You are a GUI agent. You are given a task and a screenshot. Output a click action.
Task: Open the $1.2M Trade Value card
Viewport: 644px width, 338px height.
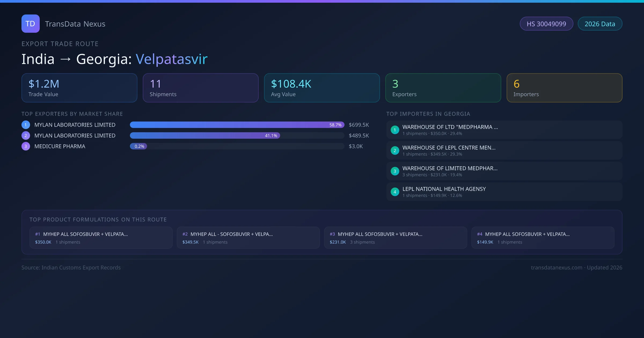pos(79,88)
